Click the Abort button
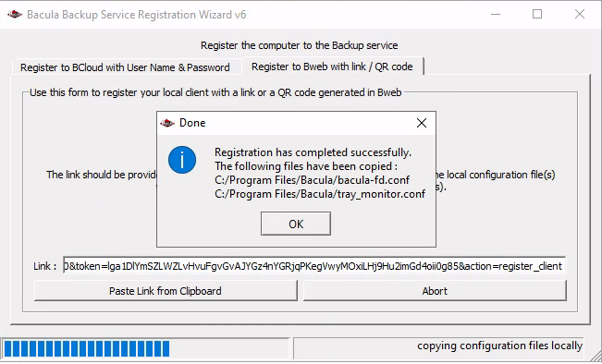Image resolution: width=602 pixels, height=364 pixels. (435, 291)
